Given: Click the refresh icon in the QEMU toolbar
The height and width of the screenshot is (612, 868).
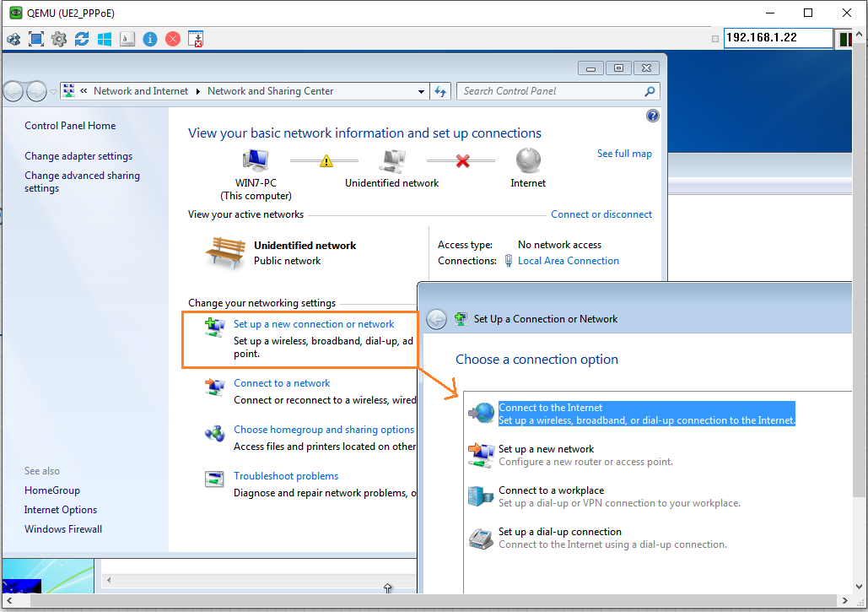Looking at the screenshot, I should (82, 39).
